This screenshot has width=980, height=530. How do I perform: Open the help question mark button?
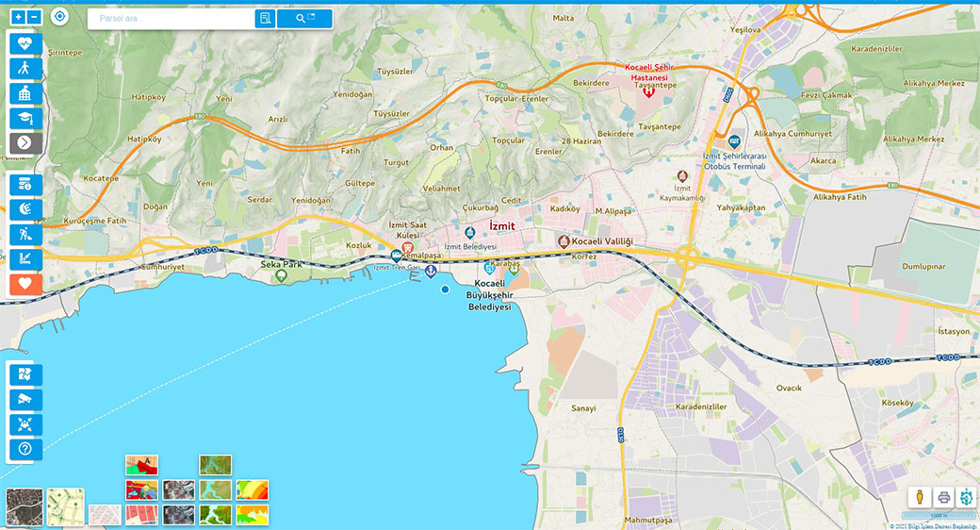tap(25, 449)
